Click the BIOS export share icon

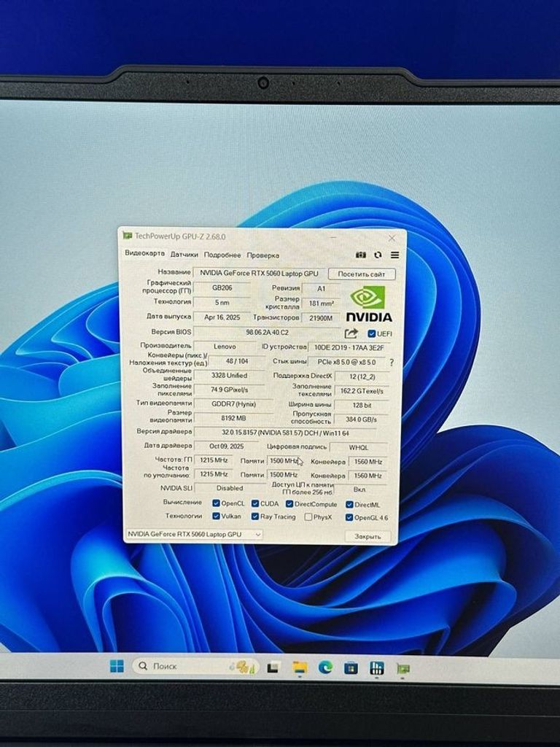[351, 333]
